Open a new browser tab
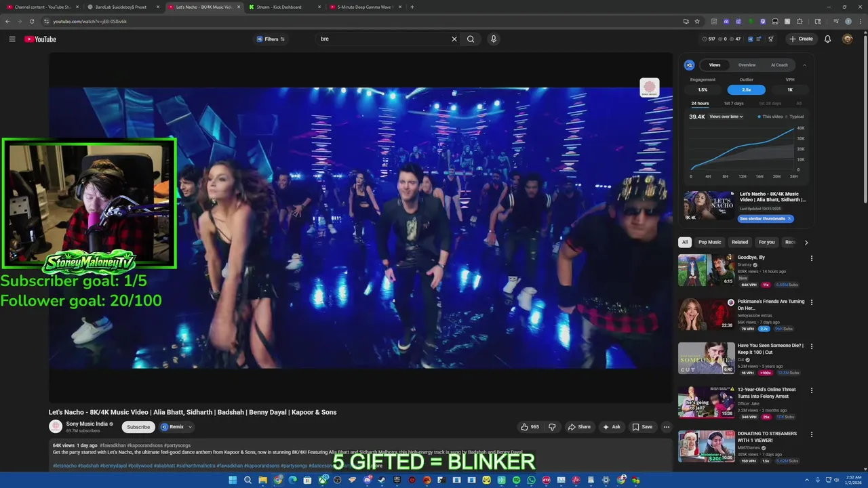The image size is (868, 488). [412, 7]
